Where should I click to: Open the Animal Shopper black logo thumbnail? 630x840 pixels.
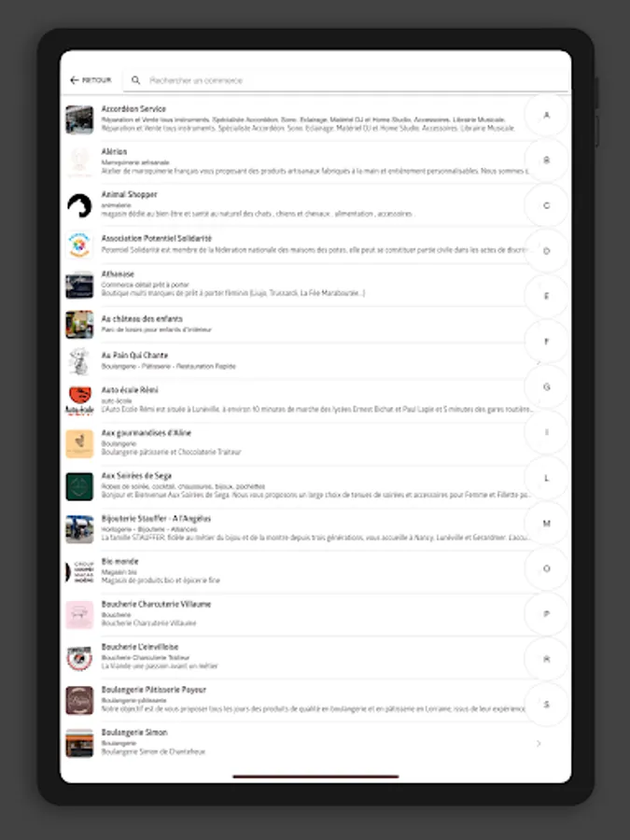[x=79, y=205]
